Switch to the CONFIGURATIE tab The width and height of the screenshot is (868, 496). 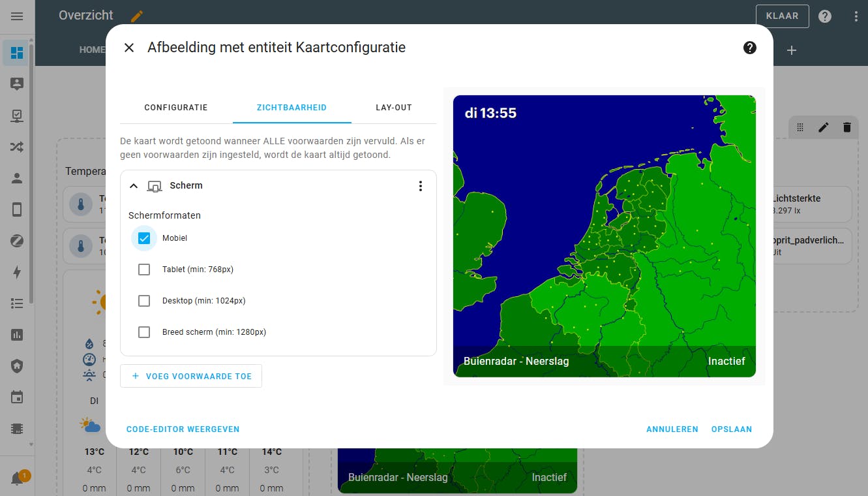click(176, 108)
